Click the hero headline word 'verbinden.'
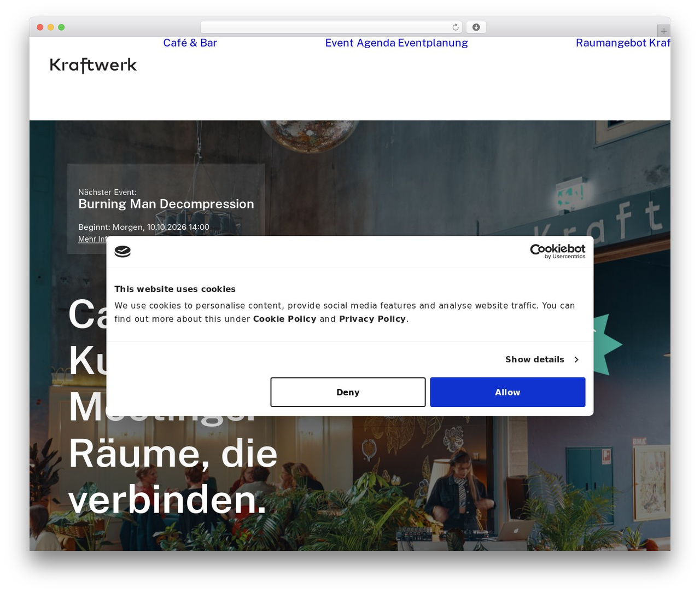This screenshot has width=700, height=593. (x=167, y=499)
